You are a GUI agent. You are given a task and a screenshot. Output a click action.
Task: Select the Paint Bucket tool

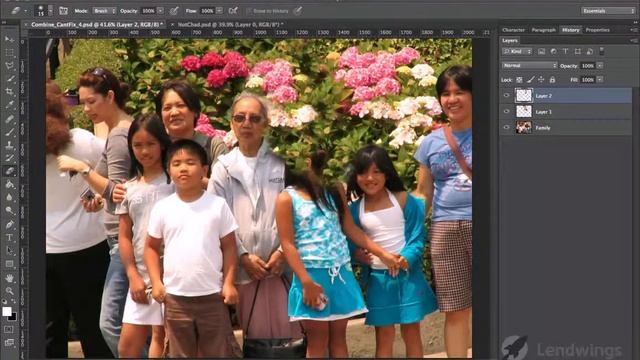tap(9, 184)
